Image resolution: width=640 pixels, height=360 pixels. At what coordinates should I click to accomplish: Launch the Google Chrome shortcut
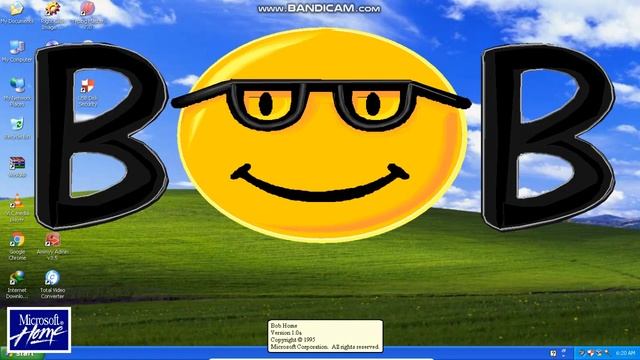17,246
